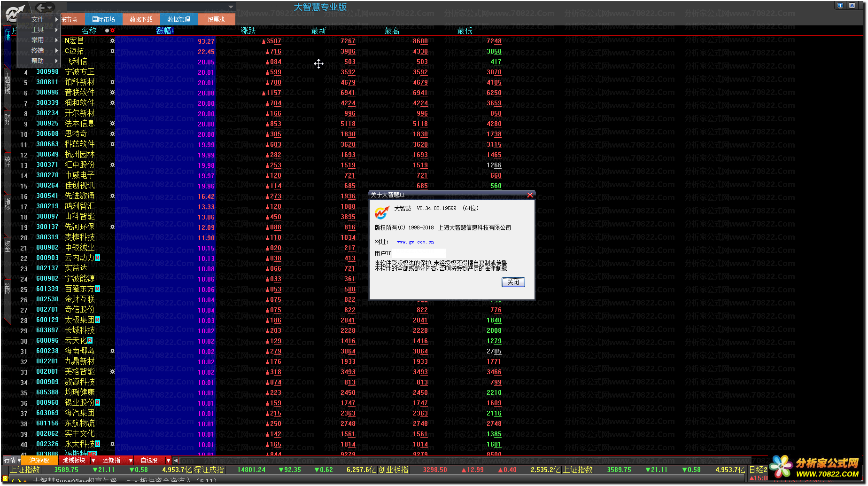Sort by the 最低 column header
868x486 pixels.
[465, 31]
